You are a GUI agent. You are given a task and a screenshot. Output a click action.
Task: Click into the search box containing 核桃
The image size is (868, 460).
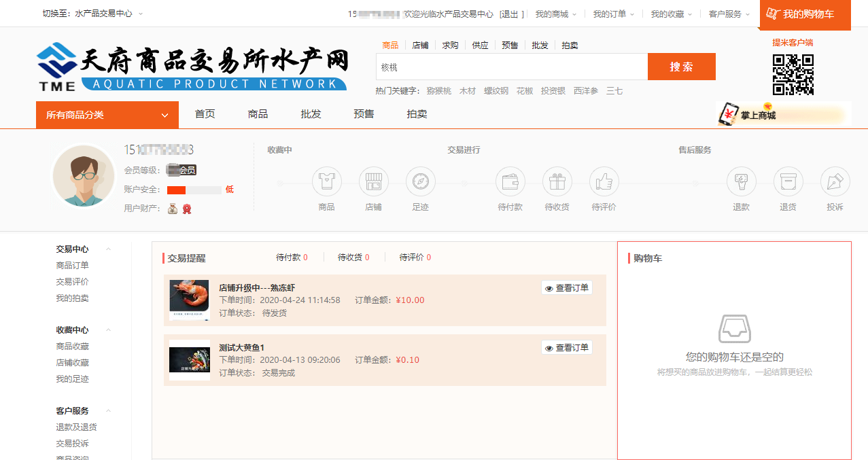click(x=511, y=67)
